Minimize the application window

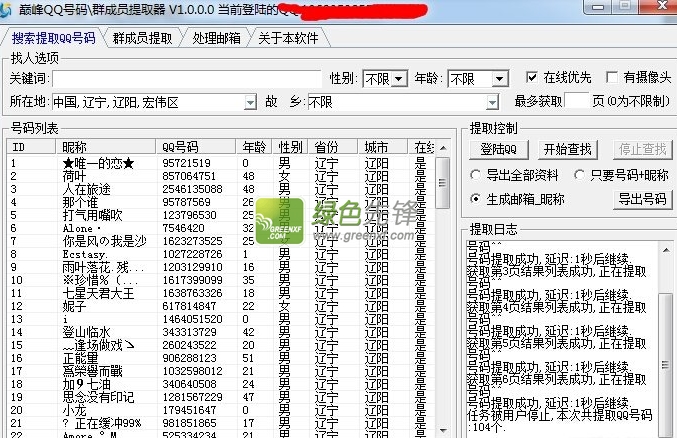click(598, 6)
